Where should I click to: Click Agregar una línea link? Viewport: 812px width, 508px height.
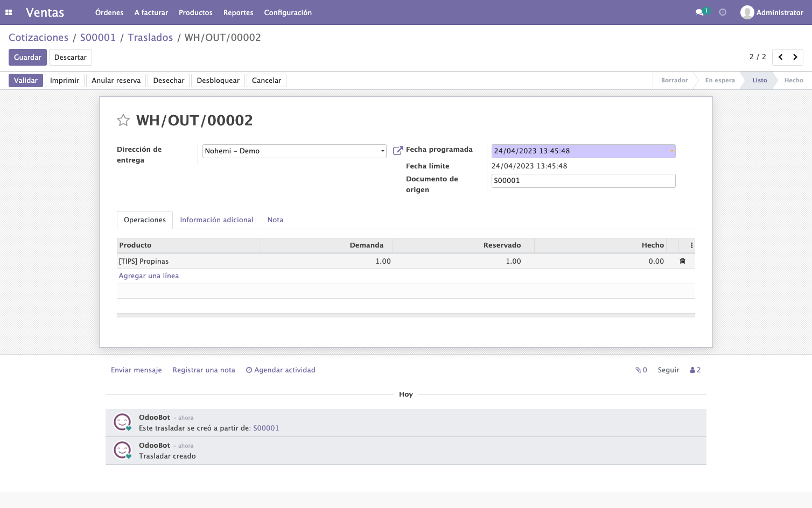coord(149,276)
